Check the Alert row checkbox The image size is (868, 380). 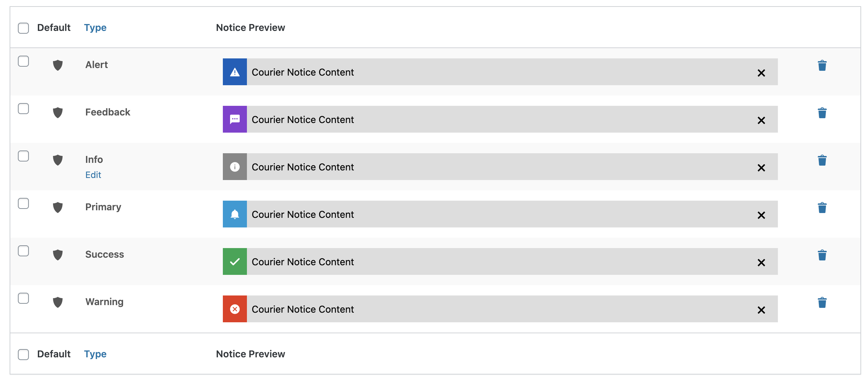click(x=23, y=61)
